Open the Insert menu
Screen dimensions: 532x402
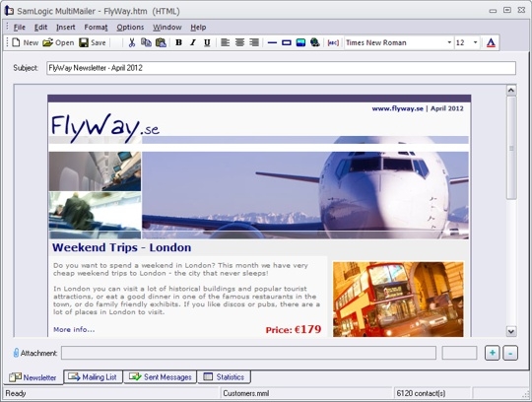coord(65,28)
